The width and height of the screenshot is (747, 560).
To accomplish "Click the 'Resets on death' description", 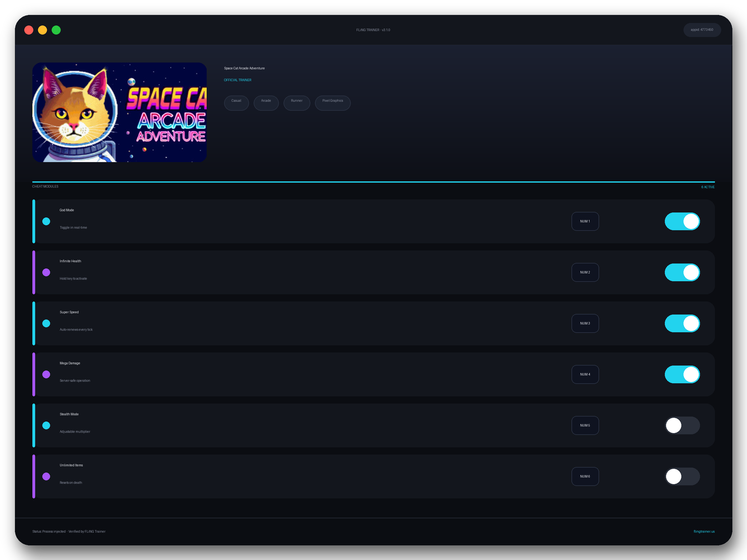I will (71, 483).
